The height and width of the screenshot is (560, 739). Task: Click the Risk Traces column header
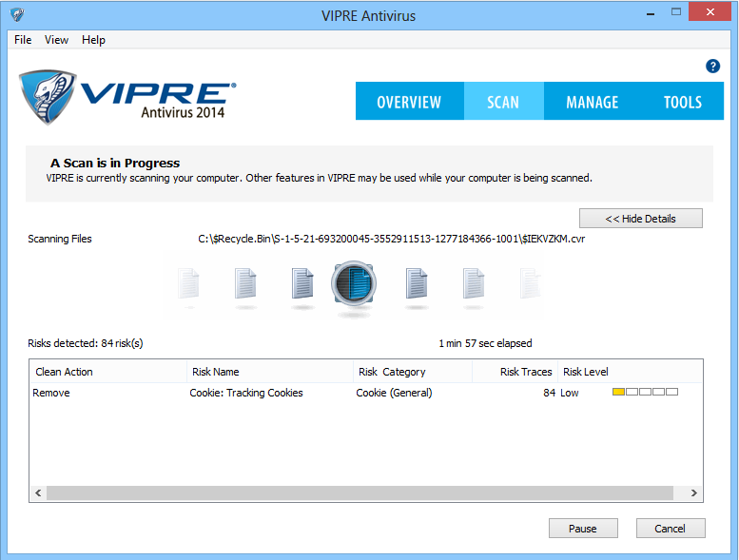pyautogui.click(x=515, y=372)
